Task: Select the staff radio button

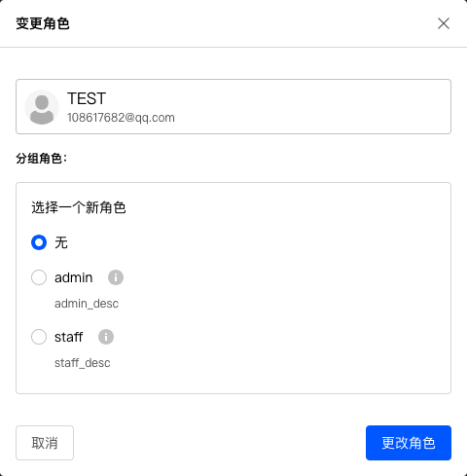Action: pos(39,337)
